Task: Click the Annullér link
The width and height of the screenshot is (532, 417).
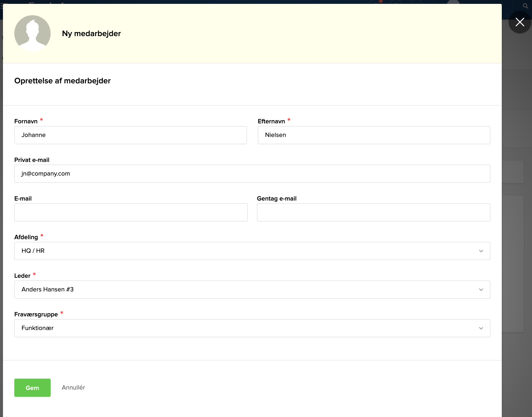Action: coord(73,387)
